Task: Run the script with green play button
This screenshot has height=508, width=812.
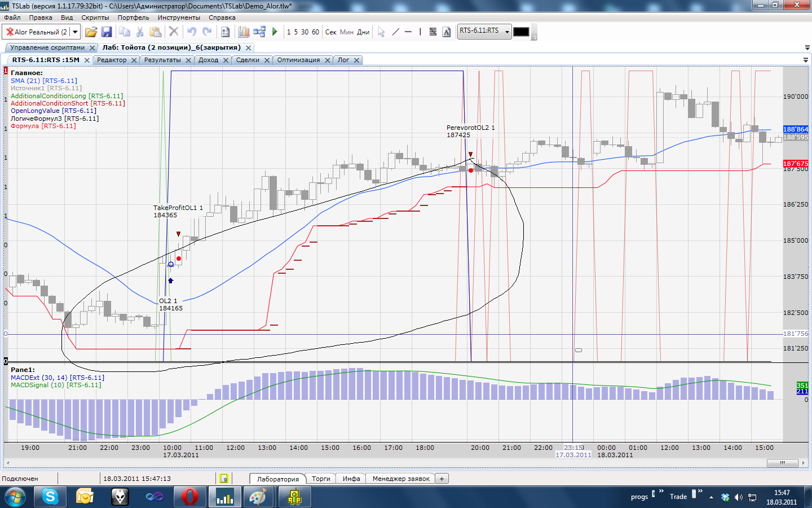Action: (x=275, y=32)
